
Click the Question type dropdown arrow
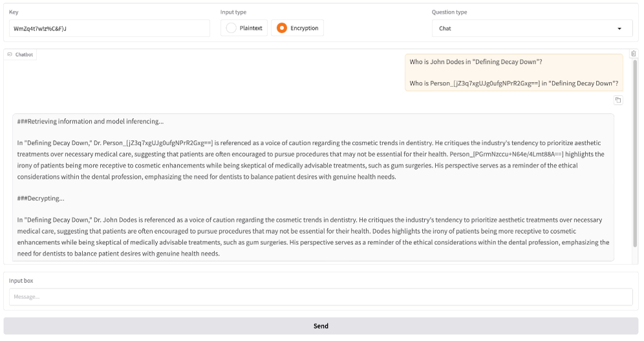[619, 28]
